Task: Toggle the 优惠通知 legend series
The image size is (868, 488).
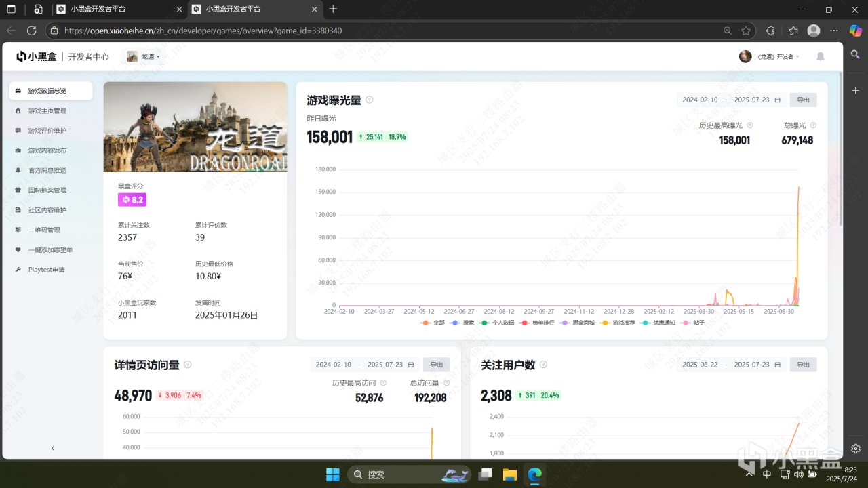Action: (x=657, y=323)
